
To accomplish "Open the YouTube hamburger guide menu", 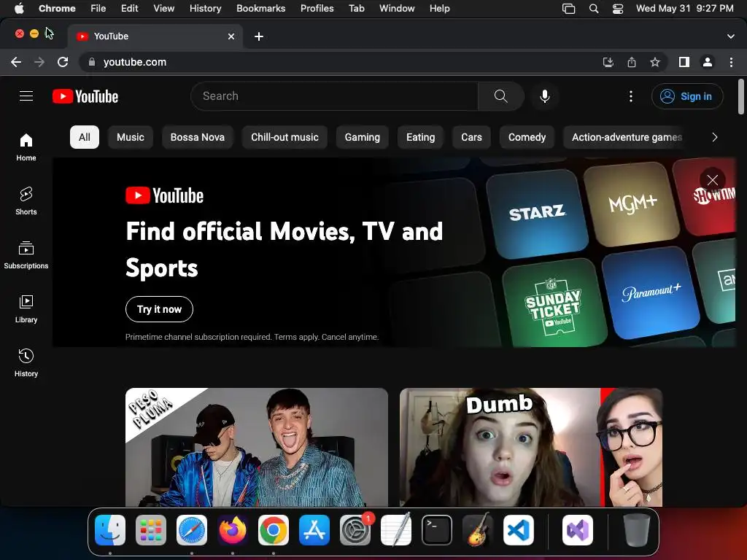I will [x=26, y=96].
